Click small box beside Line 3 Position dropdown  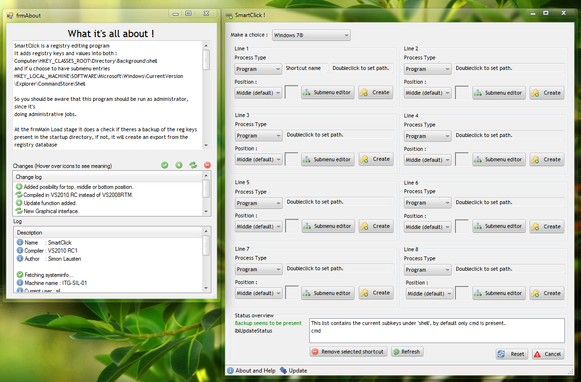pyautogui.click(x=291, y=159)
